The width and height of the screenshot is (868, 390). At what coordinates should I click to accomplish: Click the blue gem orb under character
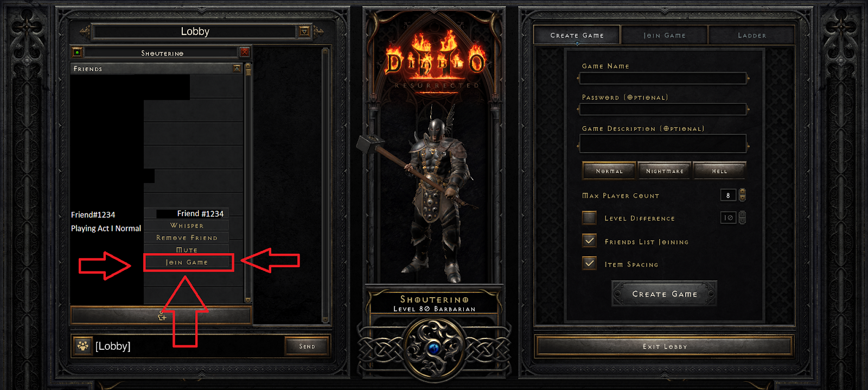coord(433,348)
